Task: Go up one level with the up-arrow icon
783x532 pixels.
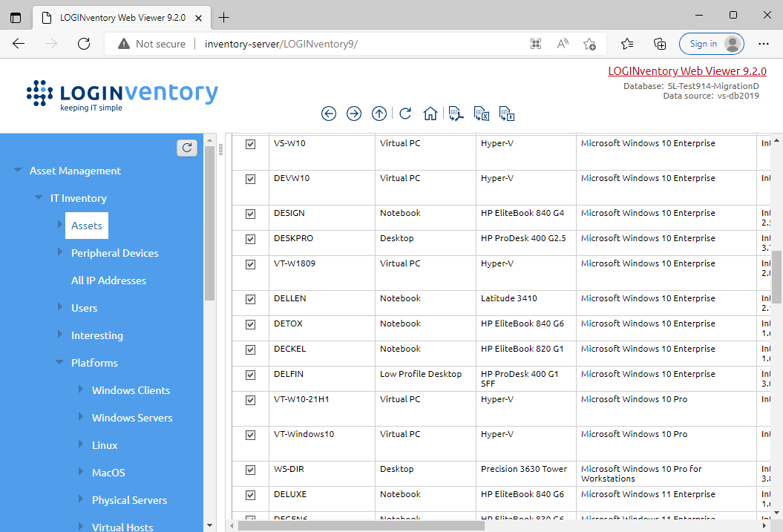Action: (x=379, y=114)
